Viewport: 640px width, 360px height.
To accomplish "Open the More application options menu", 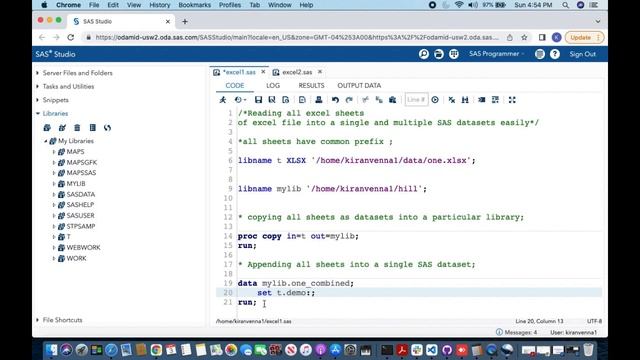I will tap(540, 54).
